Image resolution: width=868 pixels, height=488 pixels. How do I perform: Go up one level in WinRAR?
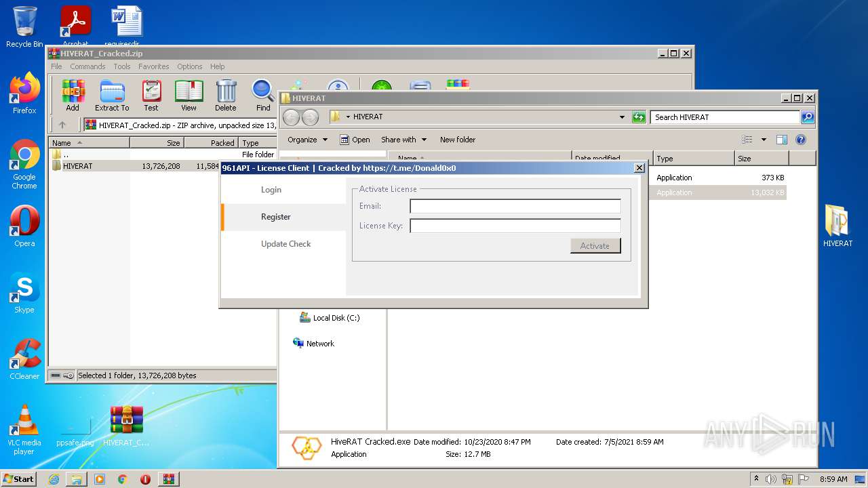pyautogui.click(x=62, y=125)
